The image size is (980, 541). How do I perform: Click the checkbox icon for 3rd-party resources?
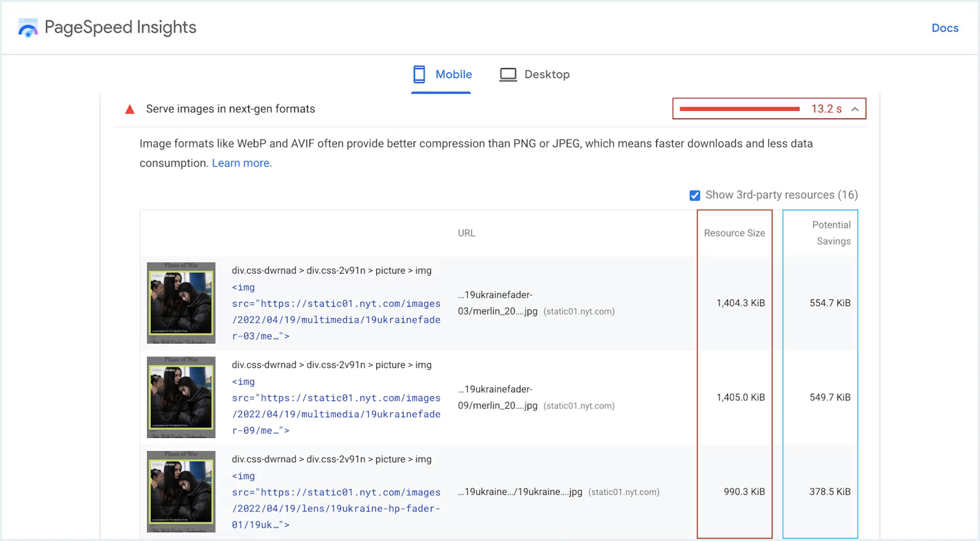694,195
